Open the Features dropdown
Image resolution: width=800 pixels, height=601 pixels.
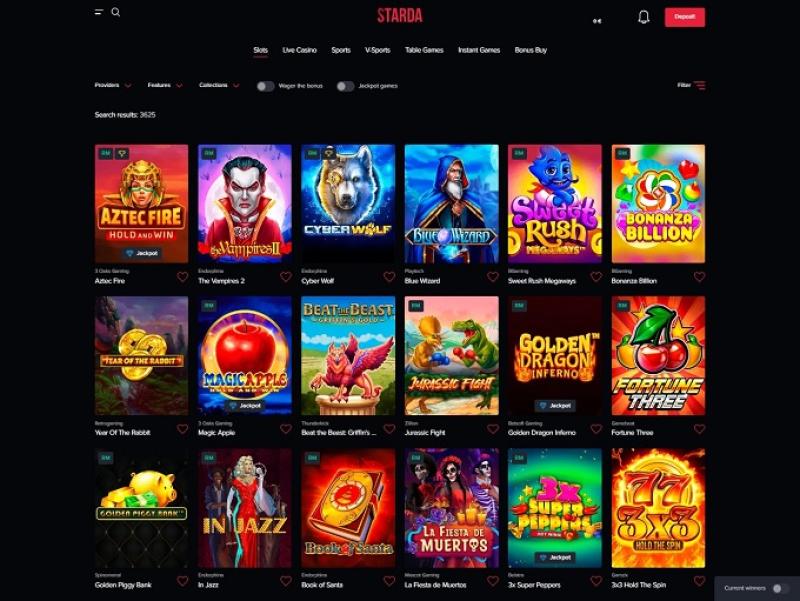165,85
